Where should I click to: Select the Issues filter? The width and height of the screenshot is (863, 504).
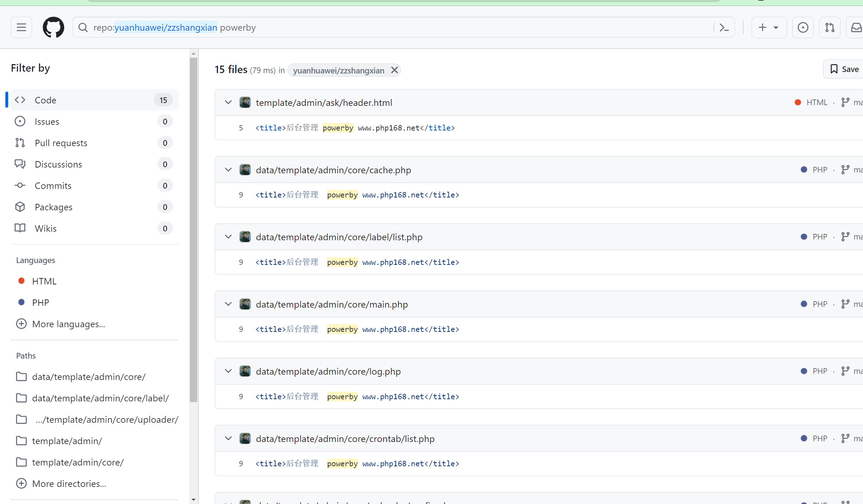point(94,122)
